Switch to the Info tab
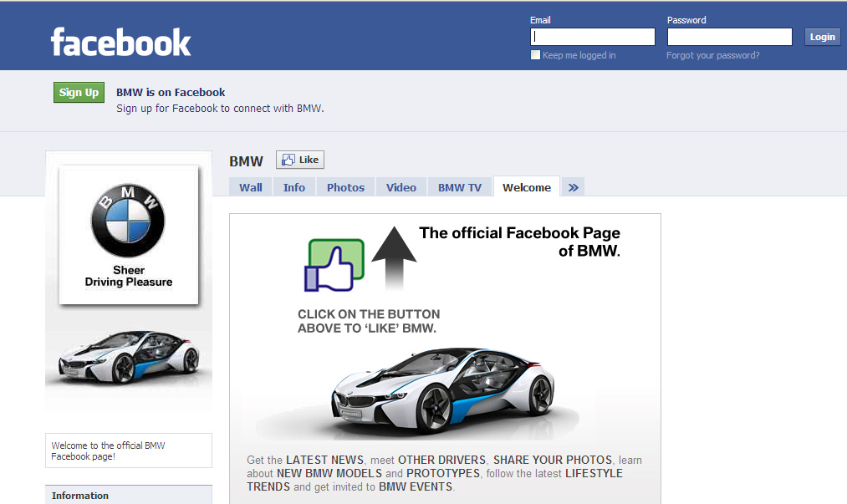847x504 pixels. (294, 187)
